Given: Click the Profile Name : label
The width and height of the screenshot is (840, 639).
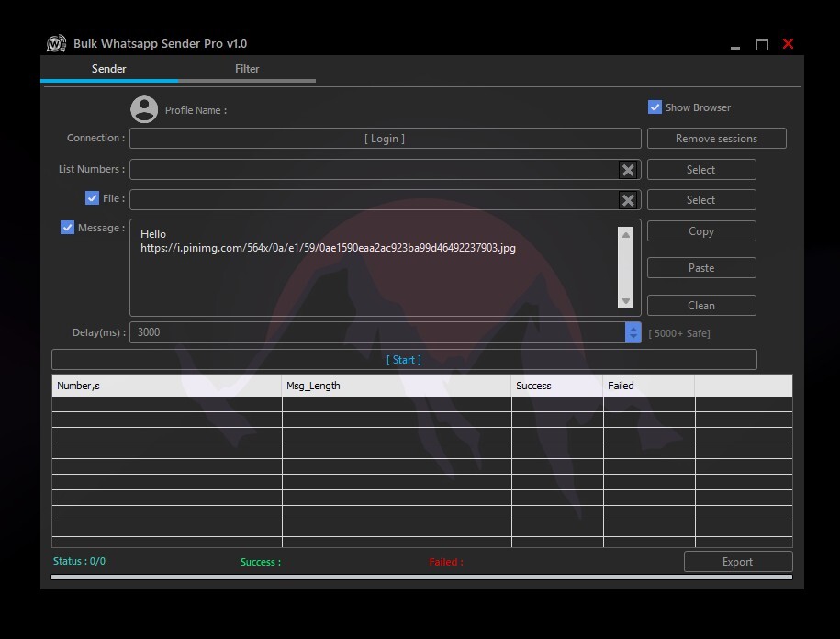Looking at the screenshot, I should point(196,110).
